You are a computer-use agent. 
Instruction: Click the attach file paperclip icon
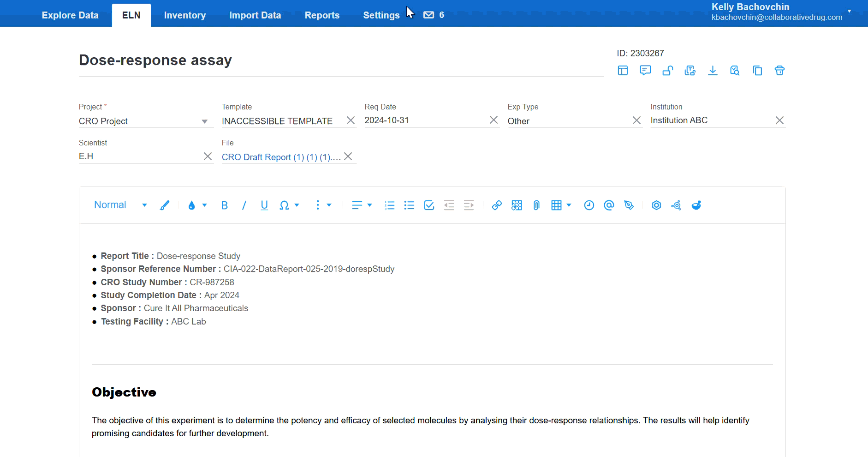point(536,205)
